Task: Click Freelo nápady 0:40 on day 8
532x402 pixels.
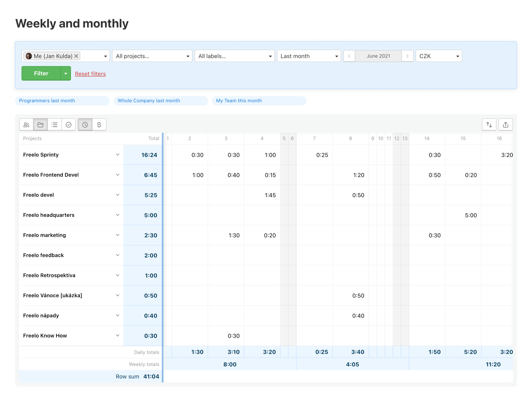Action: 358,316
